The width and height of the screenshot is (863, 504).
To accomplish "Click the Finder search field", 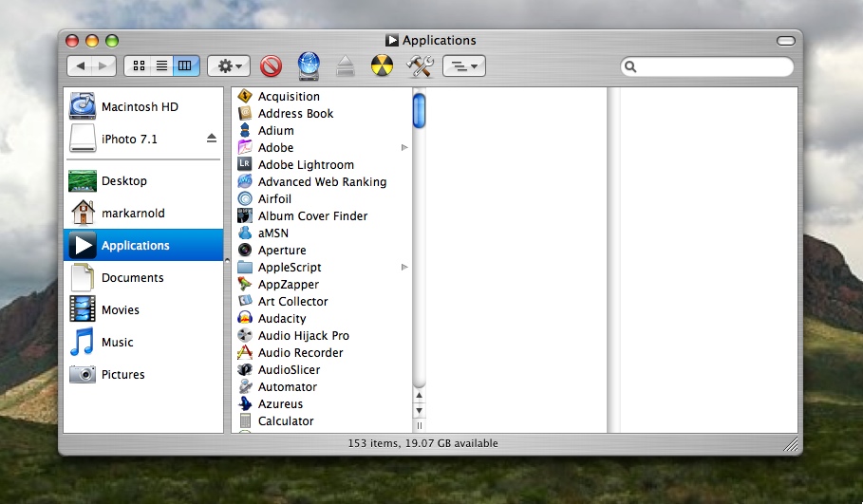I will 707,66.
